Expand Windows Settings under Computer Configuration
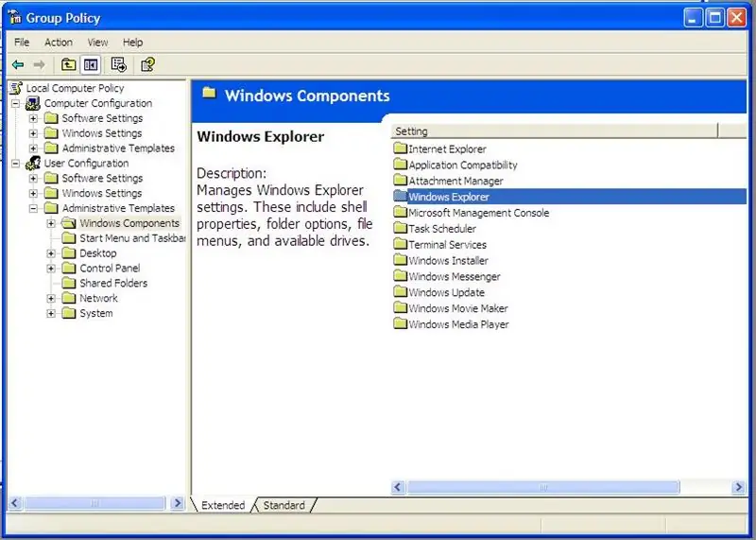The image size is (756, 540). (x=33, y=133)
